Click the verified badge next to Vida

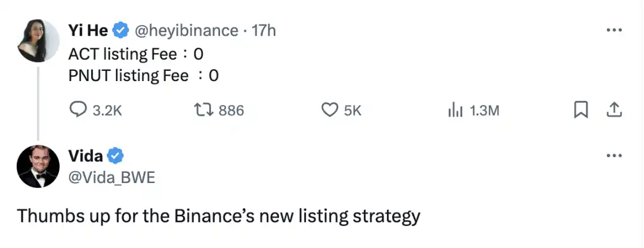pos(115,157)
